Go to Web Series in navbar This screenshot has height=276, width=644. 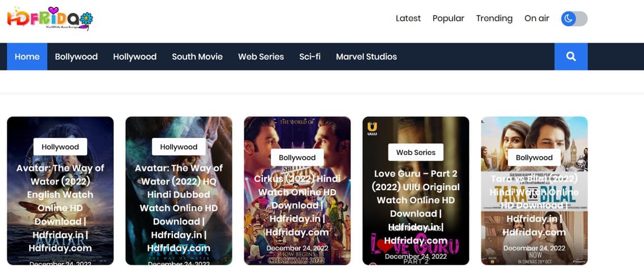click(261, 57)
